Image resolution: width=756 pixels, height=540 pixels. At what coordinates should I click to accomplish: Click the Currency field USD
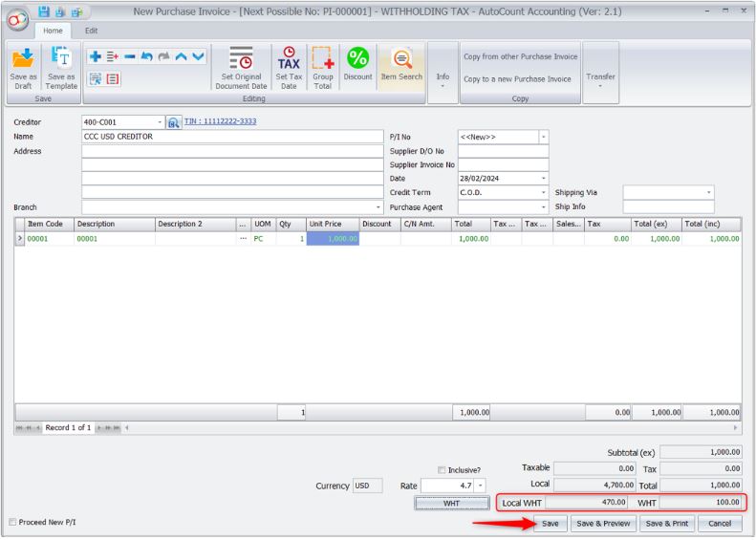(x=367, y=486)
